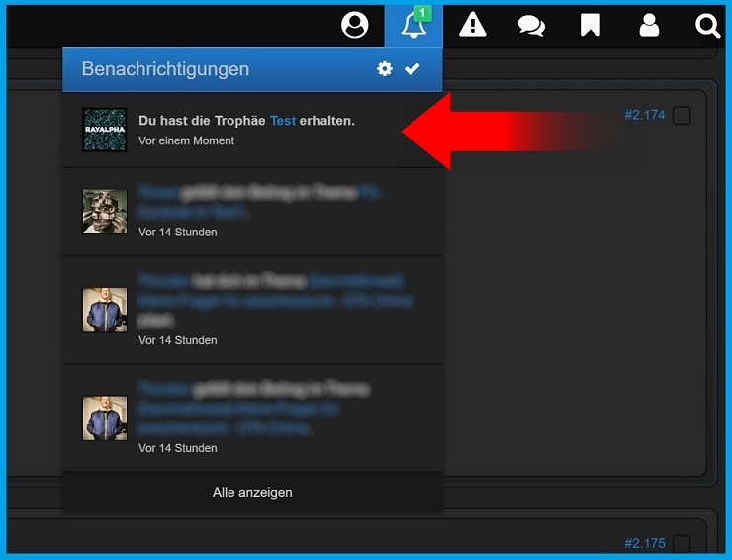732x560 pixels.
Task: Follow the blue 'Test' trophy link
Action: pyautogui.click(x=282, y=121)
